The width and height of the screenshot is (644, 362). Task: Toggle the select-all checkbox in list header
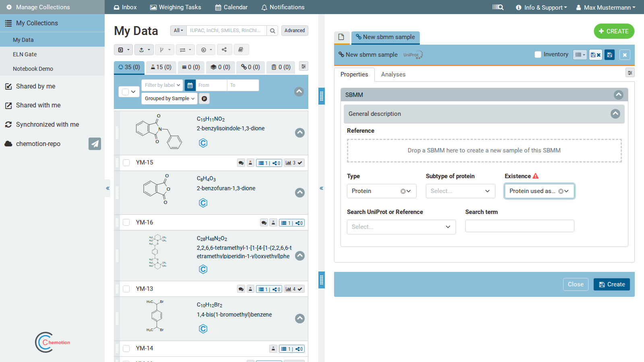tap(126, 92)
